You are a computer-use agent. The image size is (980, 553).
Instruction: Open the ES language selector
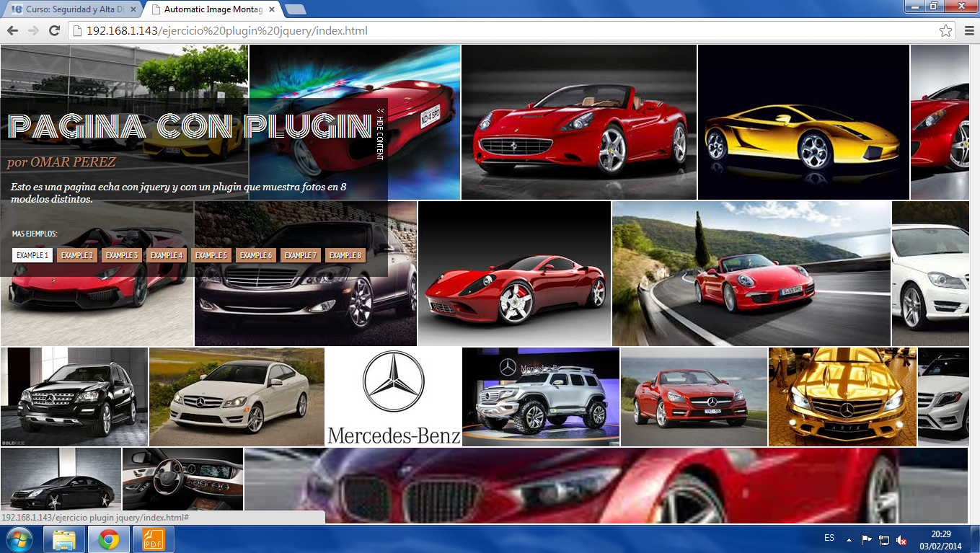(829, 538)
